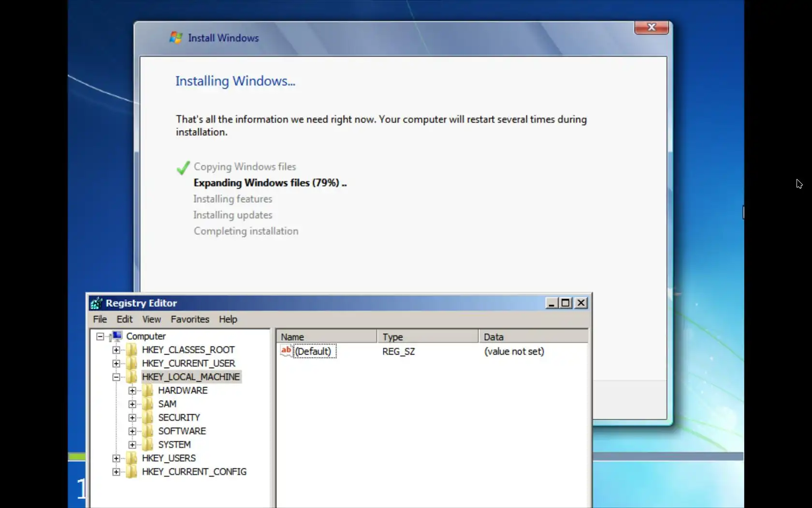Click the Install Windows title bar text
The image size is (812, 508).
223,38
